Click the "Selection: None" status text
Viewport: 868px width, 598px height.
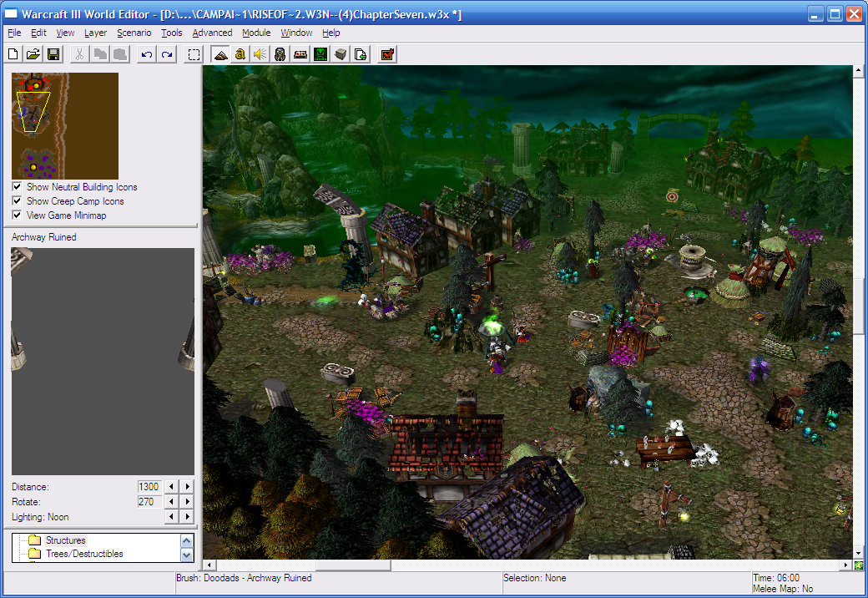535,577
